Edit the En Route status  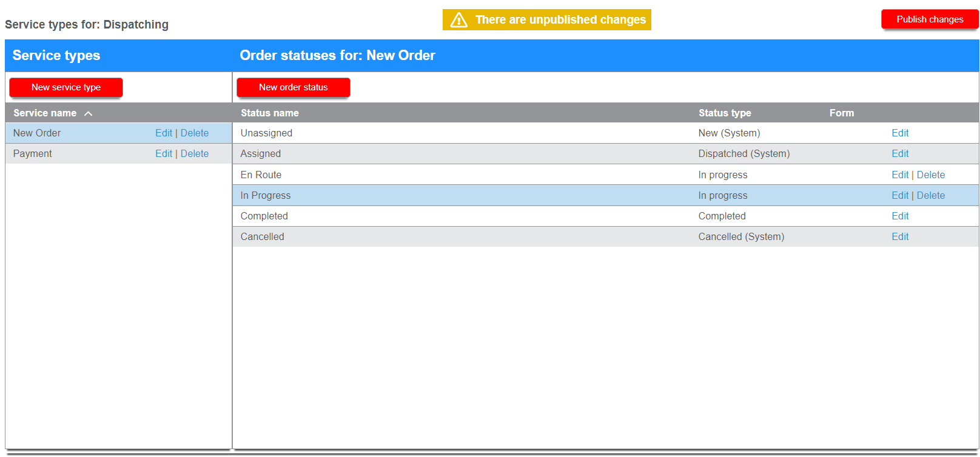click(x=899, y=175)
